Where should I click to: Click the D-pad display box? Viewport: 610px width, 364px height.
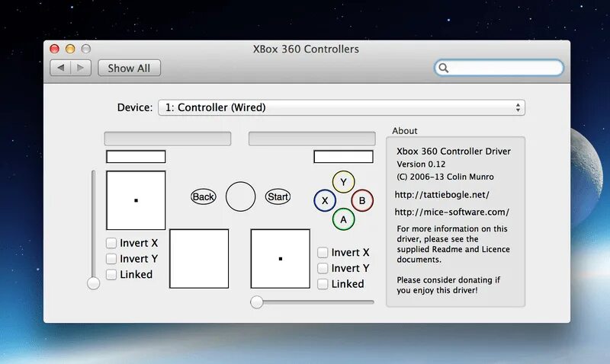pyautogui.click(x=199, y=259)
